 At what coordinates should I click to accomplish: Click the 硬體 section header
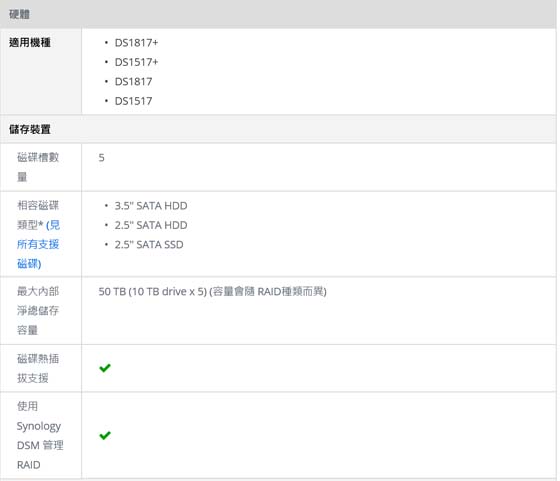[19, 14]
